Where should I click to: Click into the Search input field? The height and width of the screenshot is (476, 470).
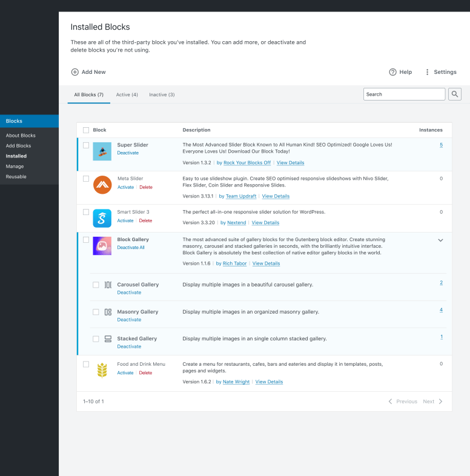pos(404,94)
